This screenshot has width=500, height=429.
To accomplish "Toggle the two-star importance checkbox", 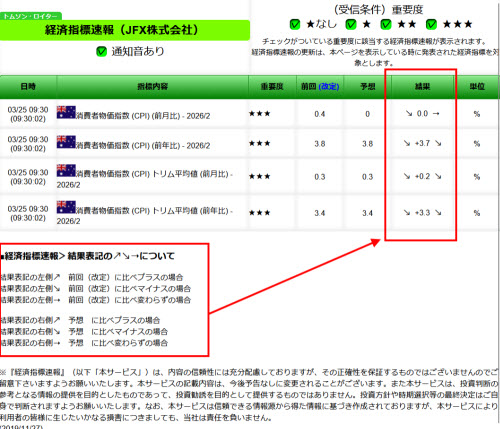I will pos(386,24).
